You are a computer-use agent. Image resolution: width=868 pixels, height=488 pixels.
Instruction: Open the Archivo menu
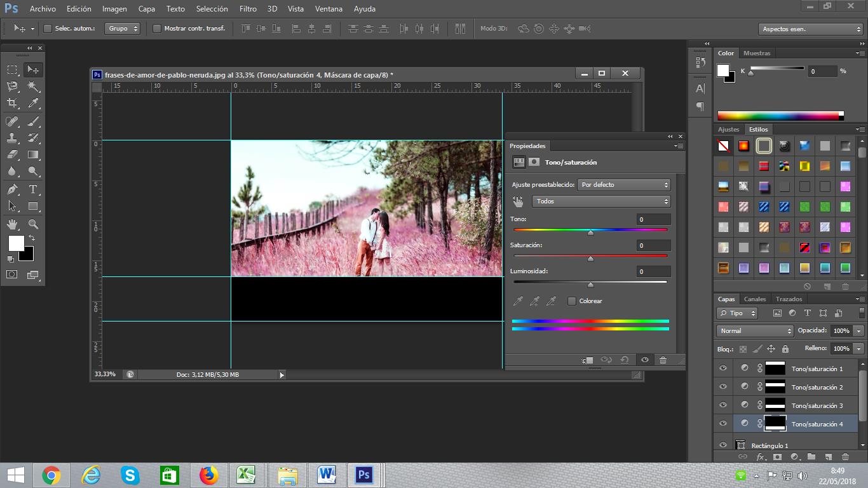tap(43, 9)
